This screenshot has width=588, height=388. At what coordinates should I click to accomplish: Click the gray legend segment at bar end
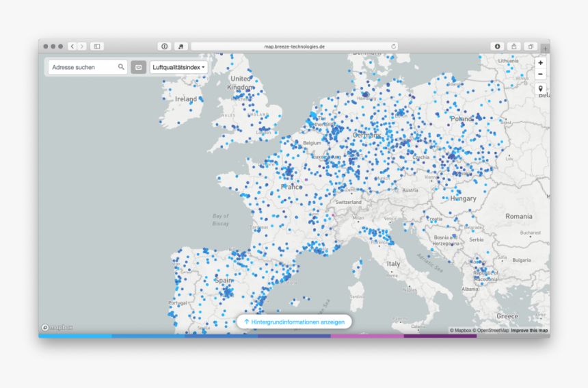(513, 336)
